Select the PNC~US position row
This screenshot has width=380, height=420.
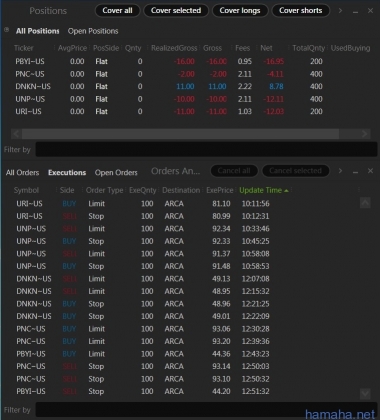click(x=190, y=74)
